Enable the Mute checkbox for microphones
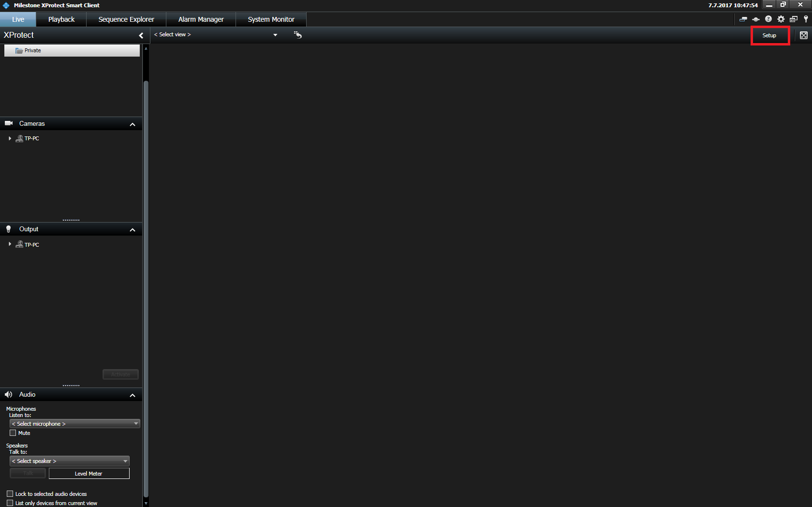812x507 pixels. tap(13, 433)
